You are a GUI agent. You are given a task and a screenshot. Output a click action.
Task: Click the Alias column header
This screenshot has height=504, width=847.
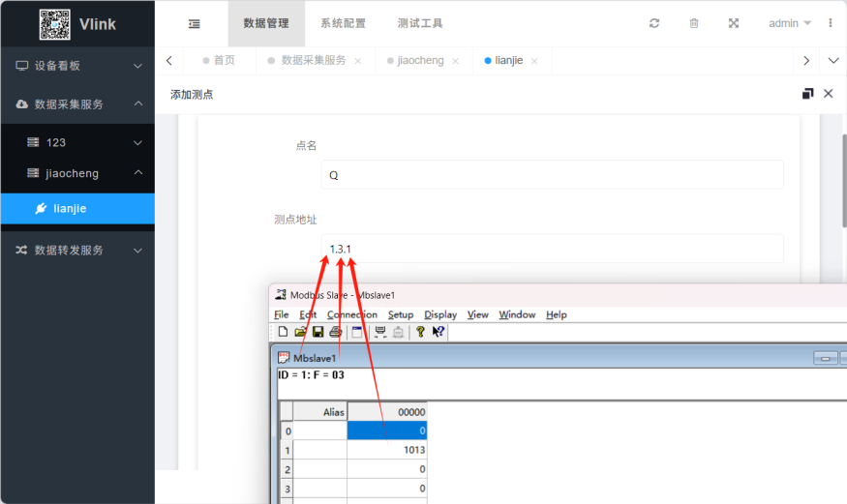tap(319, 412)
